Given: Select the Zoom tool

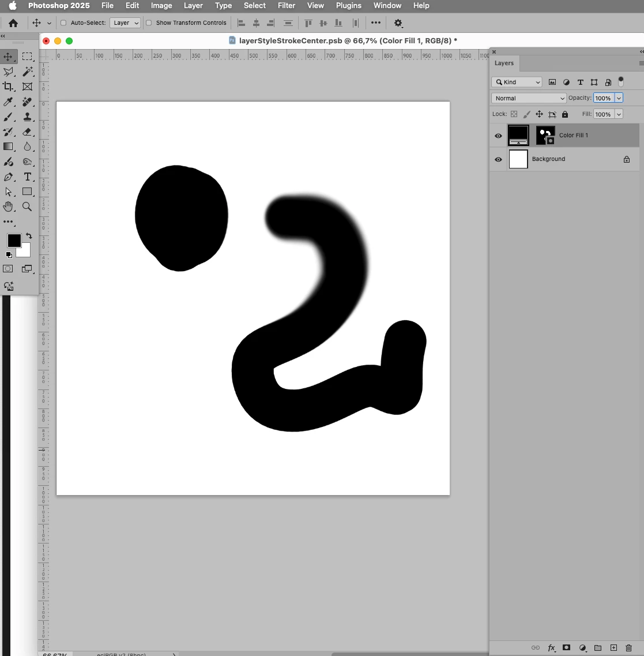Looking at the screenshot, I should point(27,207).
